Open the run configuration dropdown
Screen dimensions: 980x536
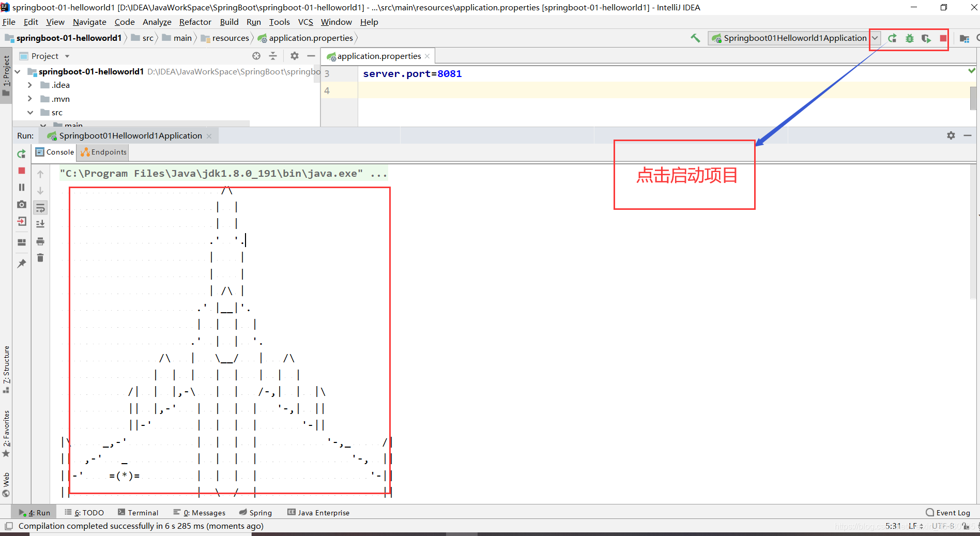click(875, 38)
